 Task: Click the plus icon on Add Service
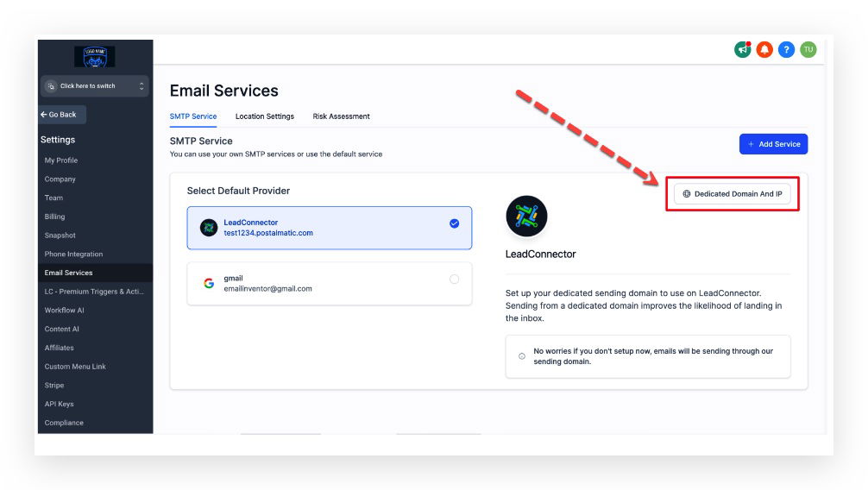point(751,144)
